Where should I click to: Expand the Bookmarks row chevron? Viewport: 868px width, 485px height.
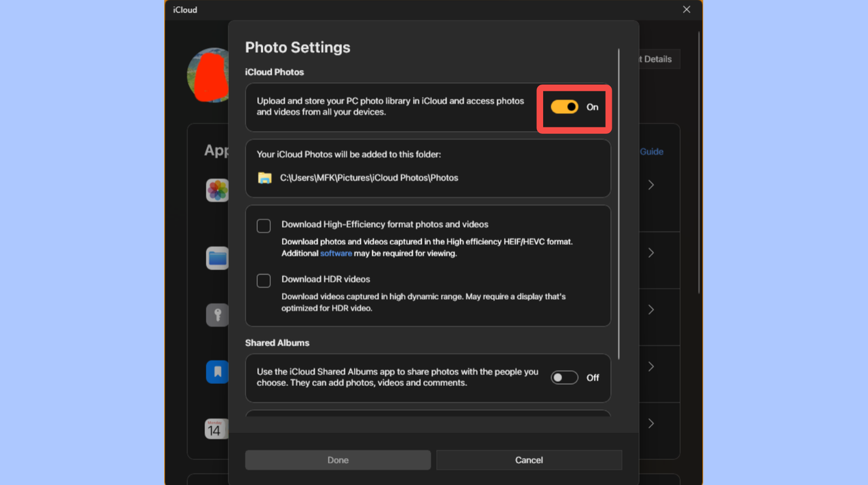pos(651,366)
